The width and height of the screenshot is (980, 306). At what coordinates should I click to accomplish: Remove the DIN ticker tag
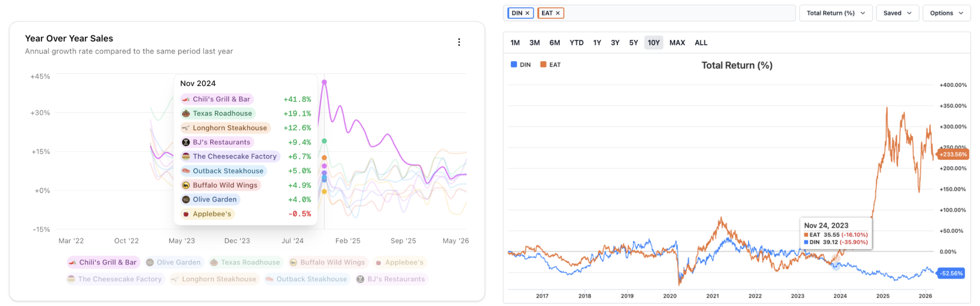(527, 13)
